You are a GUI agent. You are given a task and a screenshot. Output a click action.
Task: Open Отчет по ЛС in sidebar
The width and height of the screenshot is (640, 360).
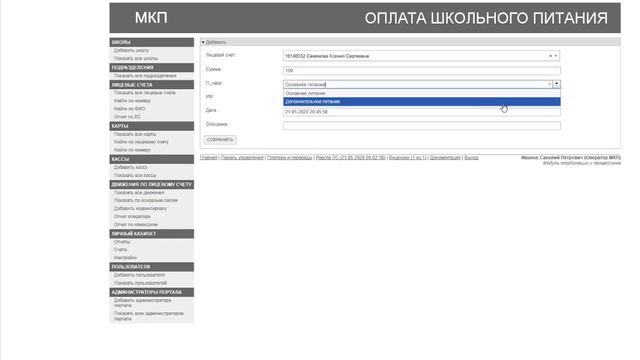pyautogui.click(x=127, y=117)
